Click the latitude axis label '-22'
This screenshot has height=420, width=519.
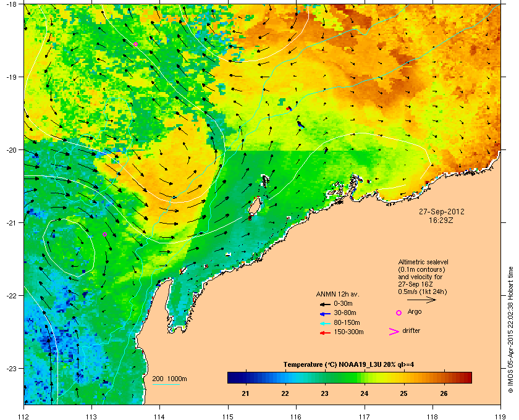point(11,295)
